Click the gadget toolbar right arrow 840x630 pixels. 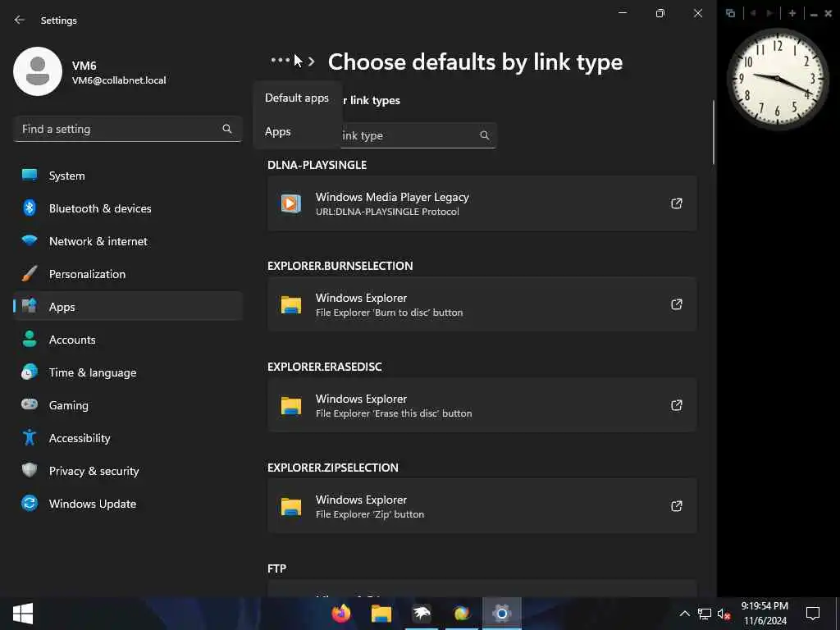pyautogui.click(x=769, y=13)
